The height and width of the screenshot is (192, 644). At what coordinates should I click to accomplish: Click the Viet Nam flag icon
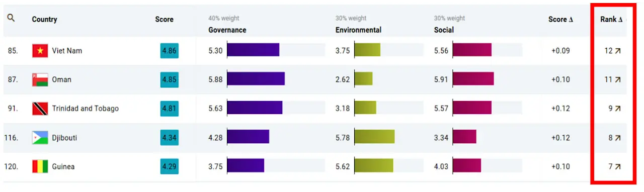[40, 51]
